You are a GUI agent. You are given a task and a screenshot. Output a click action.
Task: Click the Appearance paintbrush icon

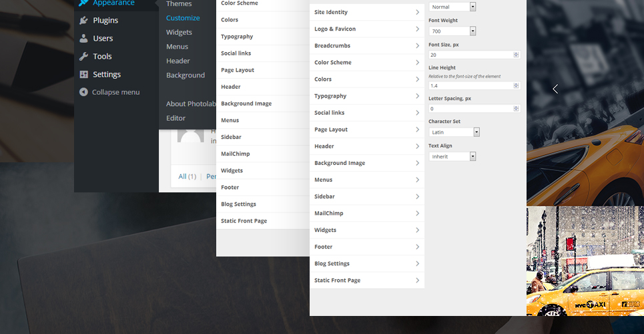click(x=83, y=3)
